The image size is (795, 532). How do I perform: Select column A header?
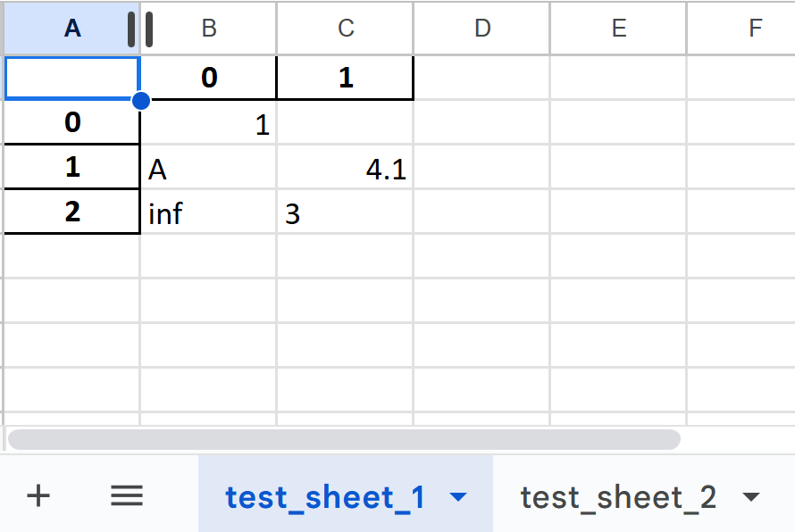[x=71, y=29]
